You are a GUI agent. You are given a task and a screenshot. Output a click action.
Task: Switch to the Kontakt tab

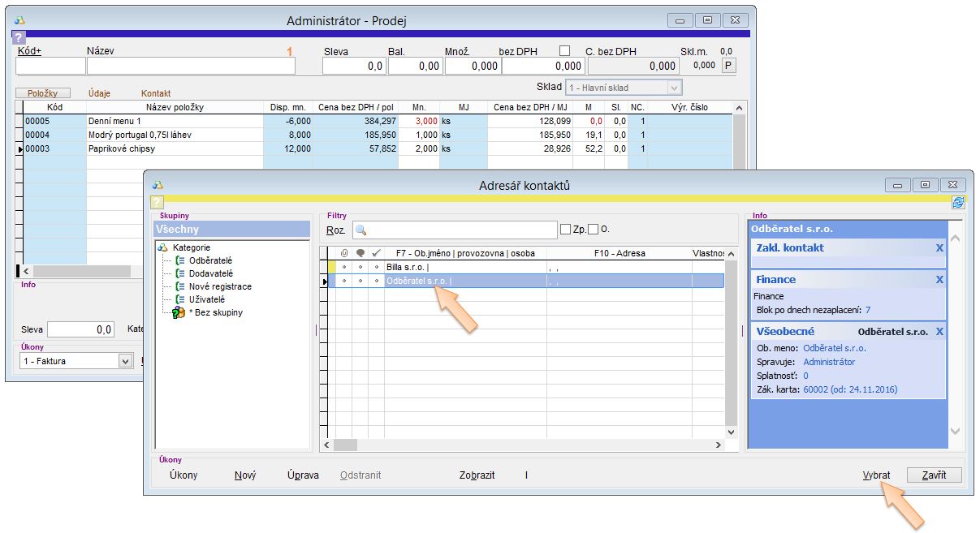[156, 93]
